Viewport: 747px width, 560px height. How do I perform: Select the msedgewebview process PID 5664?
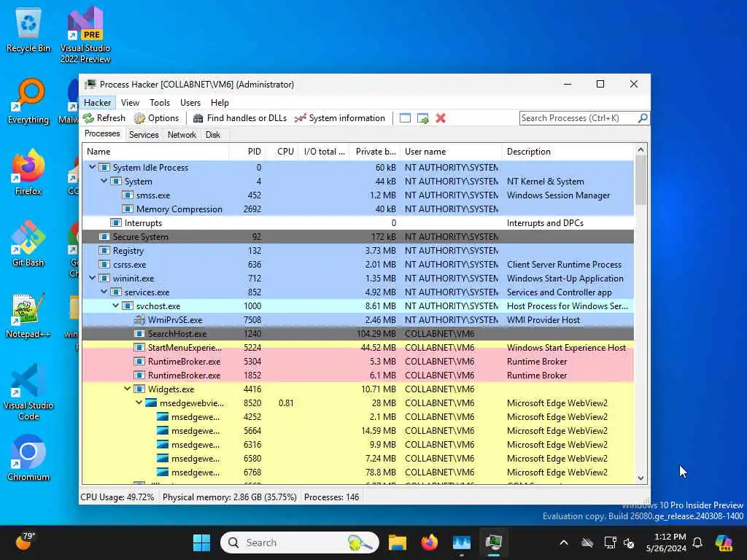point(357,430)
